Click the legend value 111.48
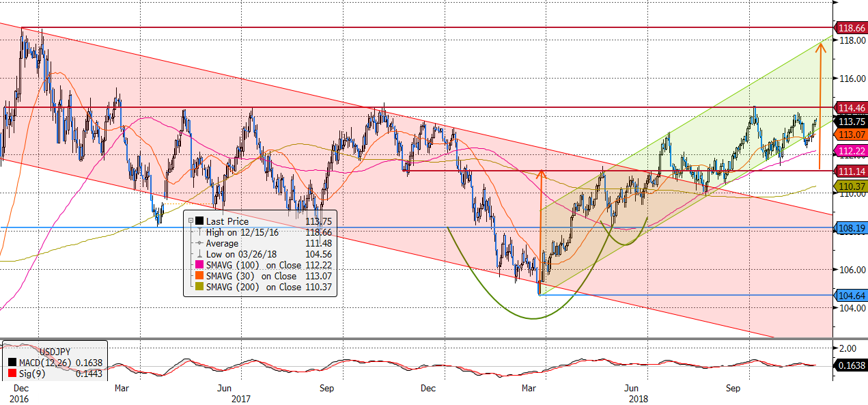This screenshot has width=868, height=405. tap(320, 243)
